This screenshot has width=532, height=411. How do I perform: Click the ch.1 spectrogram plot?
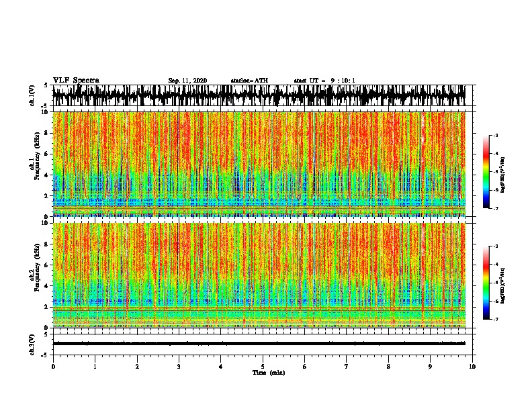pos(259,164)
